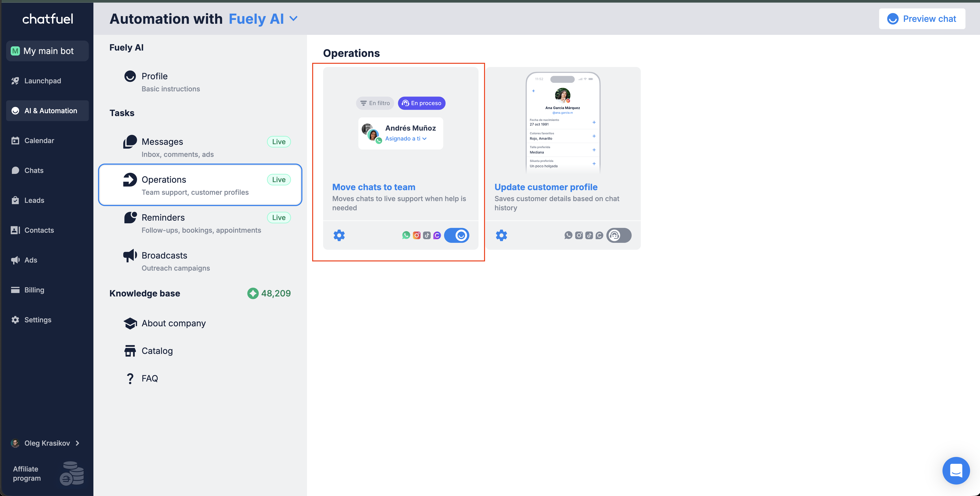
Task: Go to Launchpad in sidebar
Action: 43,81
